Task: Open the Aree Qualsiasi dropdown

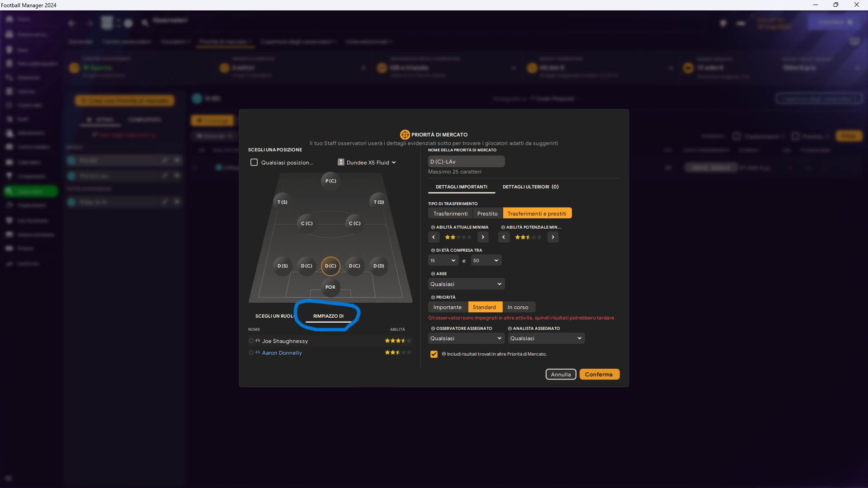Action: click(x=466, y=284)
